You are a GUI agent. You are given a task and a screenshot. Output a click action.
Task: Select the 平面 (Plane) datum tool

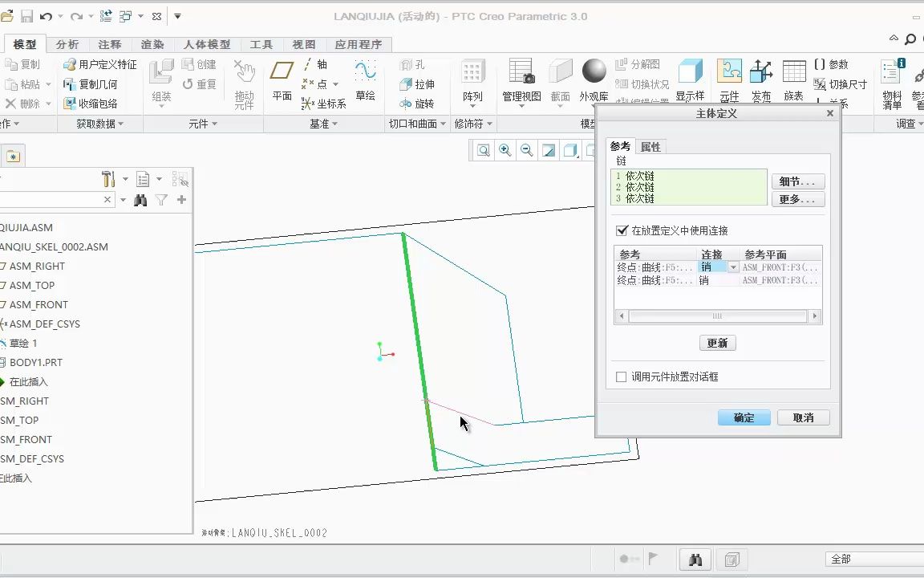282,76
